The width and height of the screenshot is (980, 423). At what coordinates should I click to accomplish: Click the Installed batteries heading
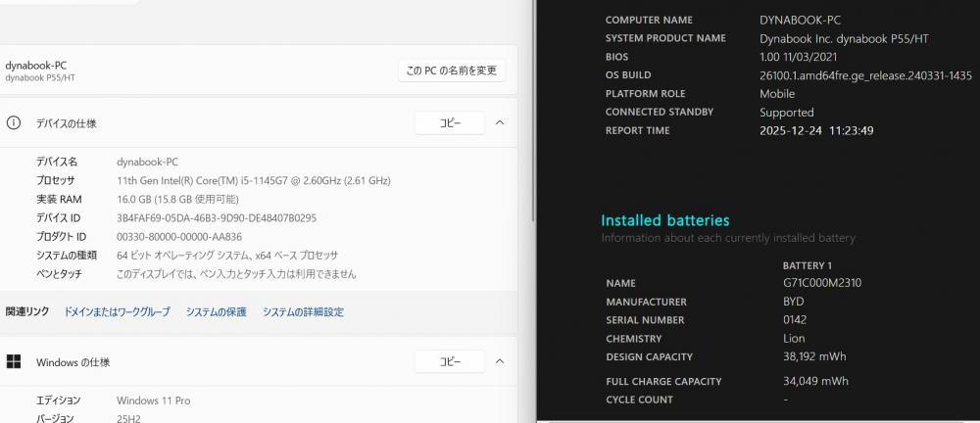[665, 220]
